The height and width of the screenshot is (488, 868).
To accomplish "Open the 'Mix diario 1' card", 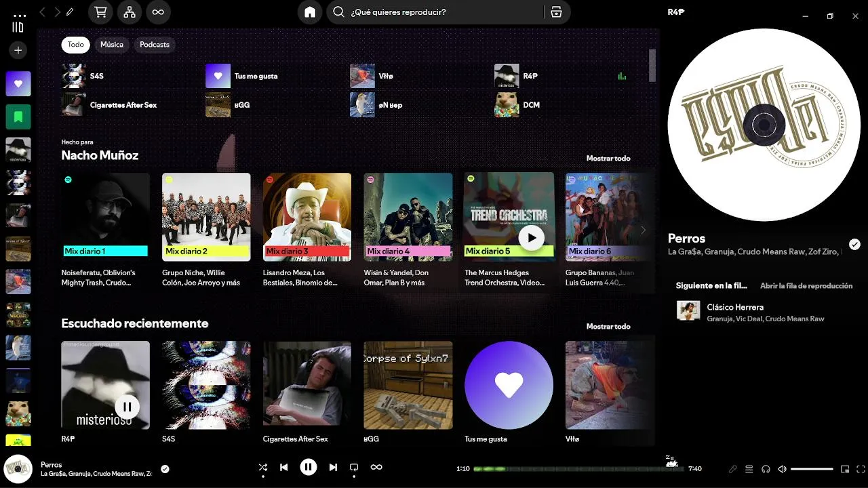I will (106, 230).
